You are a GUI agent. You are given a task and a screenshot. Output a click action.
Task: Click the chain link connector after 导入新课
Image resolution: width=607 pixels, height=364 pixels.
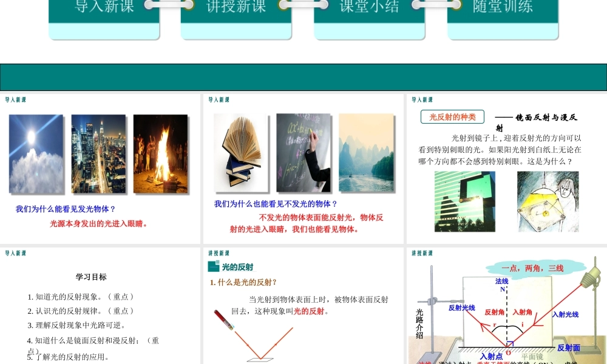point(168,4)
